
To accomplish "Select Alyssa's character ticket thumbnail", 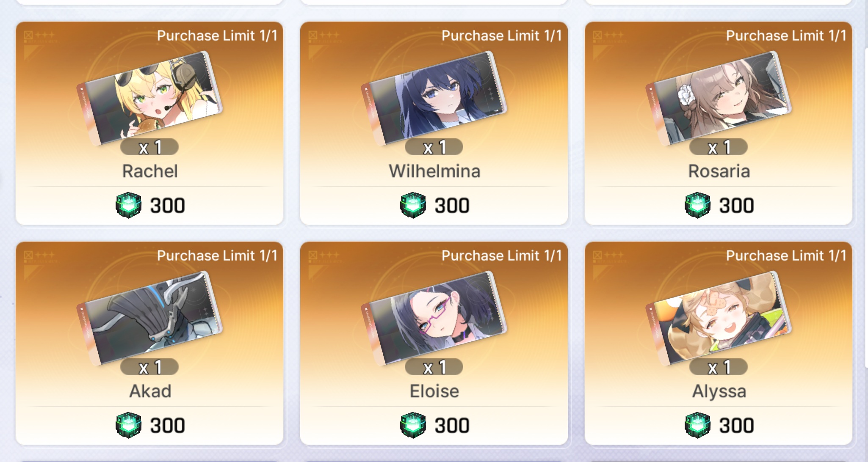I will tap(719, 318).
